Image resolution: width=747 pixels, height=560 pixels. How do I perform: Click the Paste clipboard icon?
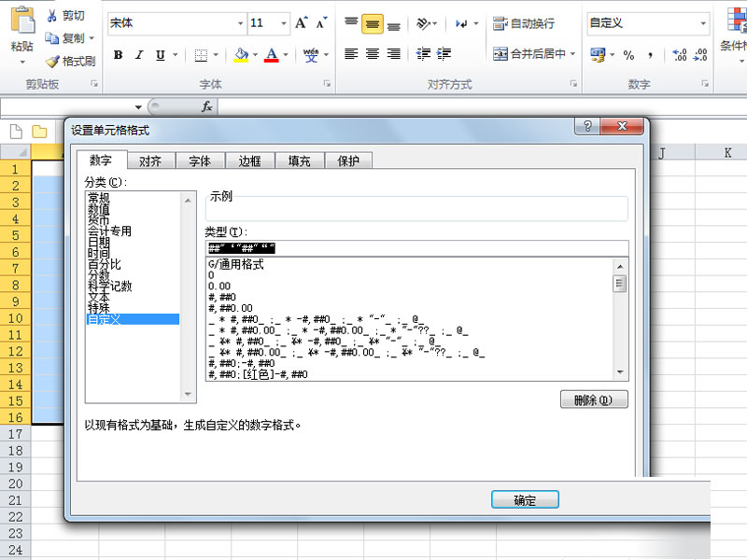coord(22,21)
